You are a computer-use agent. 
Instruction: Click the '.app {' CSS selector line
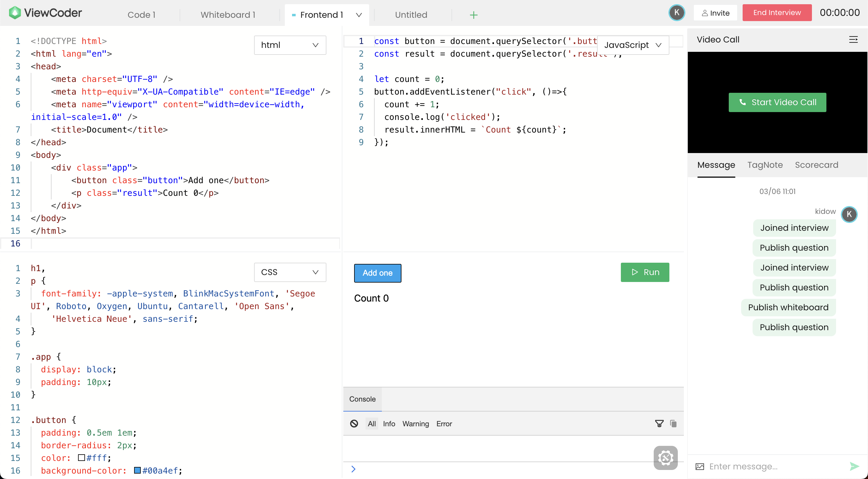pos(46,357)
